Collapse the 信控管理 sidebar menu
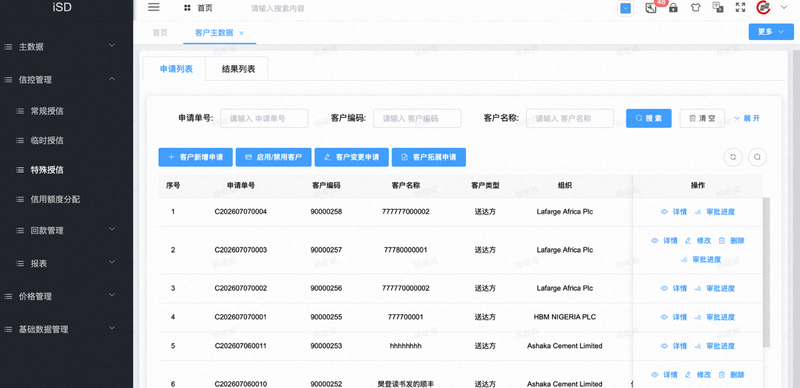 [x=66, y=80]
